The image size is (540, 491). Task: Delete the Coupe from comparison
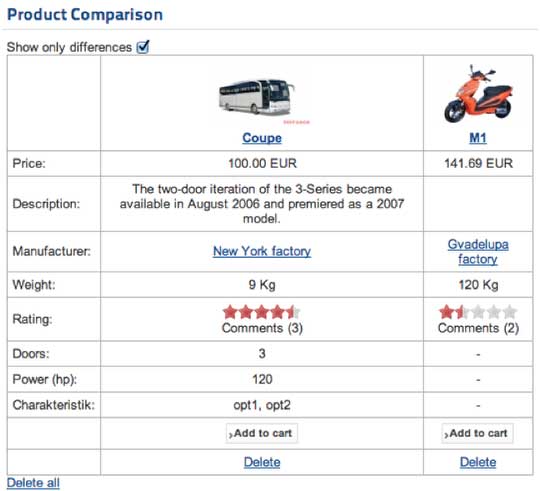click(262, 462)
